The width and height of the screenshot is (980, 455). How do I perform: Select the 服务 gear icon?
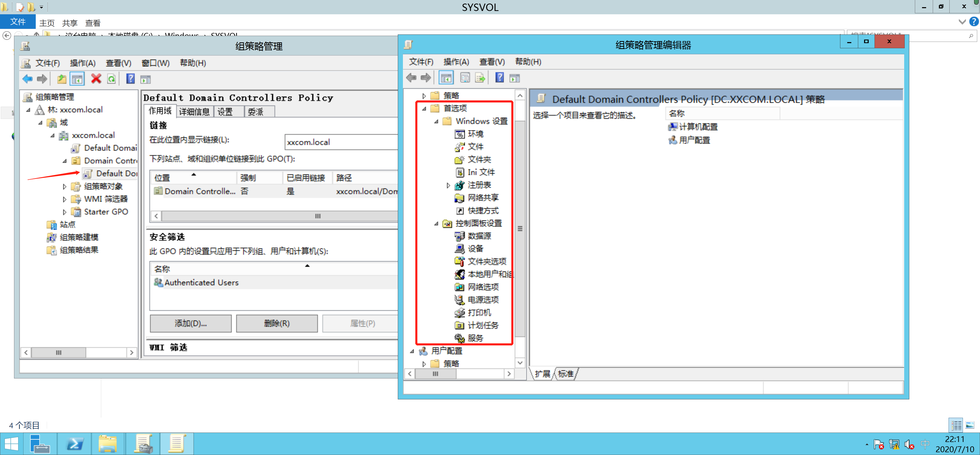[460, 338]
